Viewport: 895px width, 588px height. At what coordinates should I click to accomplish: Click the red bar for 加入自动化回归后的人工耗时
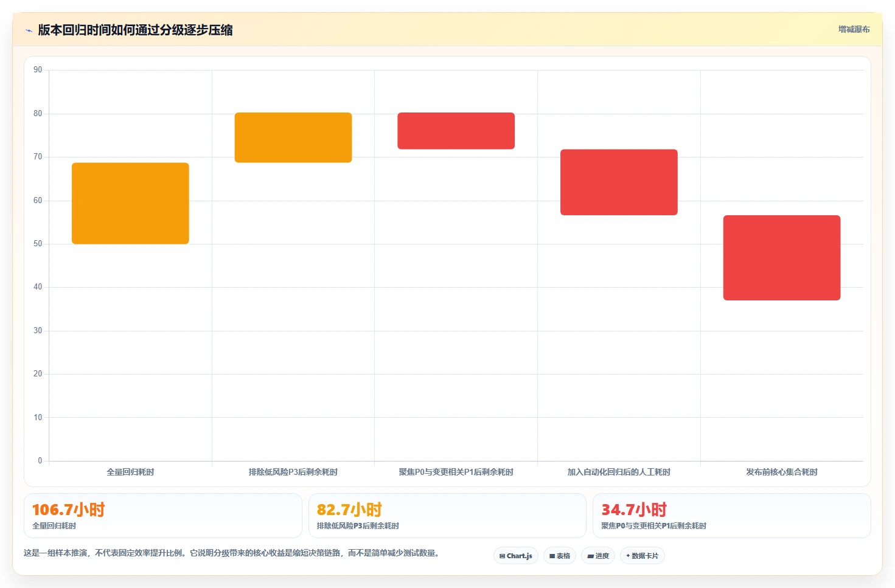[x=619, y=182]
